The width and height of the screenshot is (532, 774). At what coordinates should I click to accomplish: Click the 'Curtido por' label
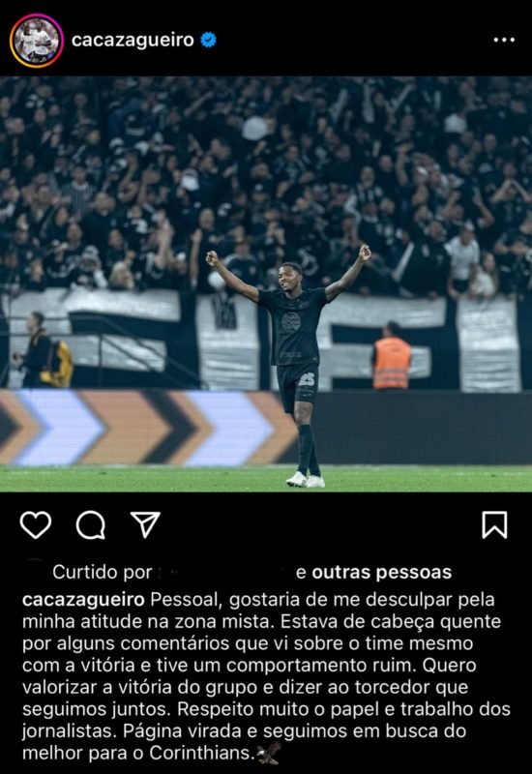click(103, 572)
